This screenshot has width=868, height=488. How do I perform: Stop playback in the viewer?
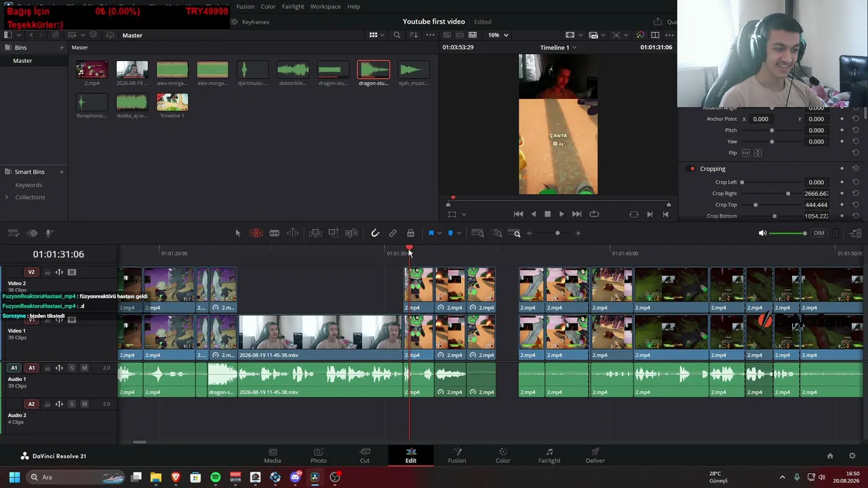click(547, 214)
